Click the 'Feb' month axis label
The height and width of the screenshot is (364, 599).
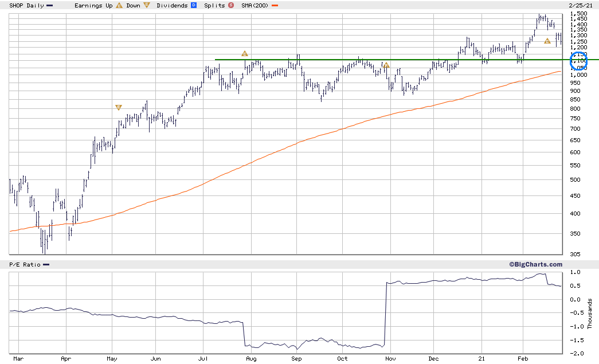(x=523, y=358)
